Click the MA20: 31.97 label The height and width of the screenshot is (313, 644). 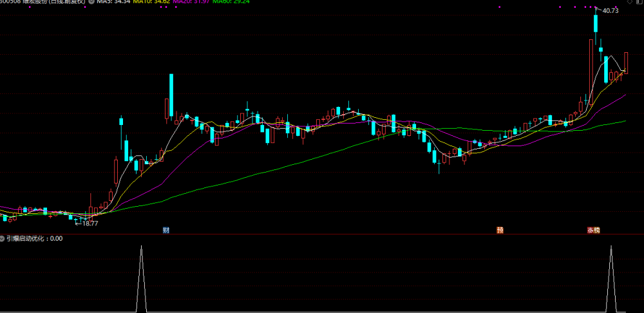click(191, 2)
